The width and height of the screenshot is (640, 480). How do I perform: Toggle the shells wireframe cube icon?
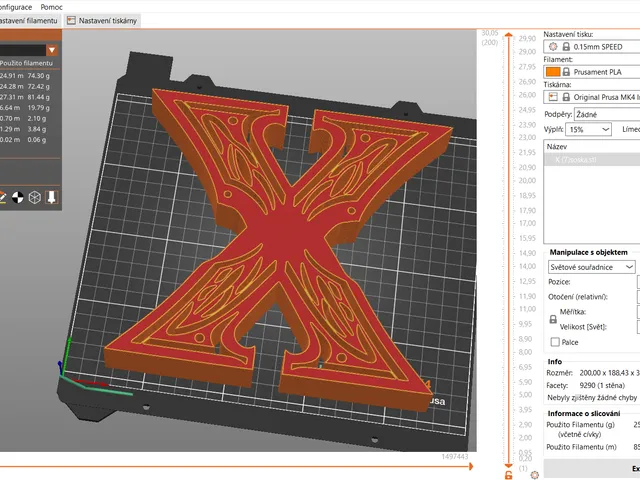point(35,198)
